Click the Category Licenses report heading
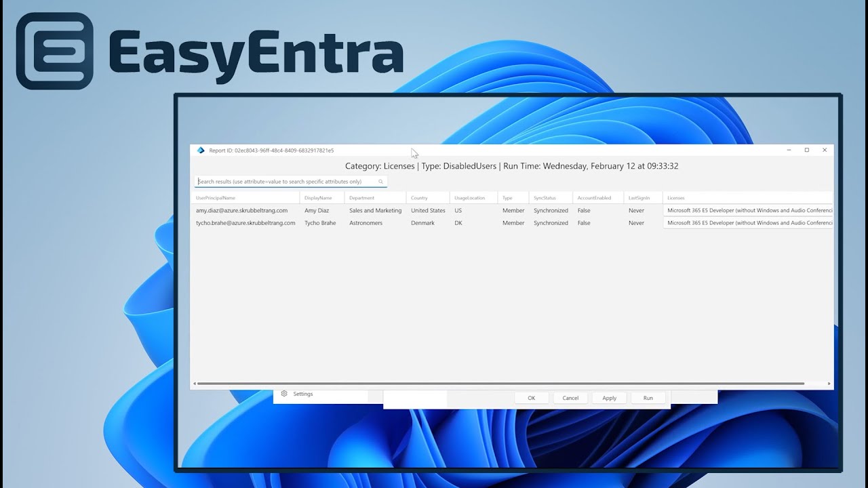Image resolution: width=868 pixels, height=488 pixels. [x=512, y=166]
